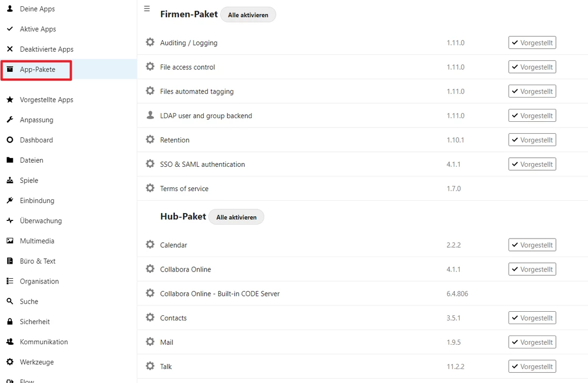Select the App-Pakete sidebar entry
Image resolution: width=588 pixels, height=383 pixels.
pos(37,69)
